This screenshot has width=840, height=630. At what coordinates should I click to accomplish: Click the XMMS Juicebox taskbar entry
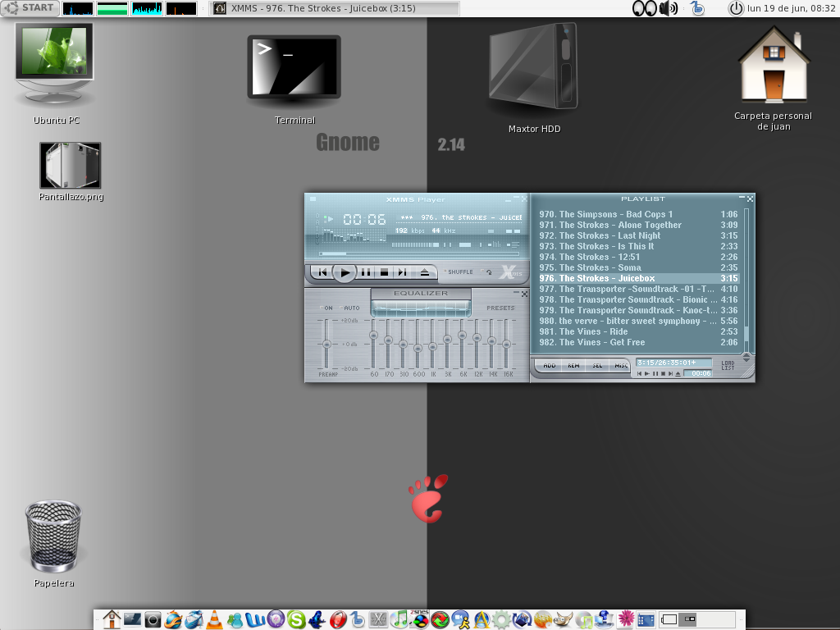point(335,8)
